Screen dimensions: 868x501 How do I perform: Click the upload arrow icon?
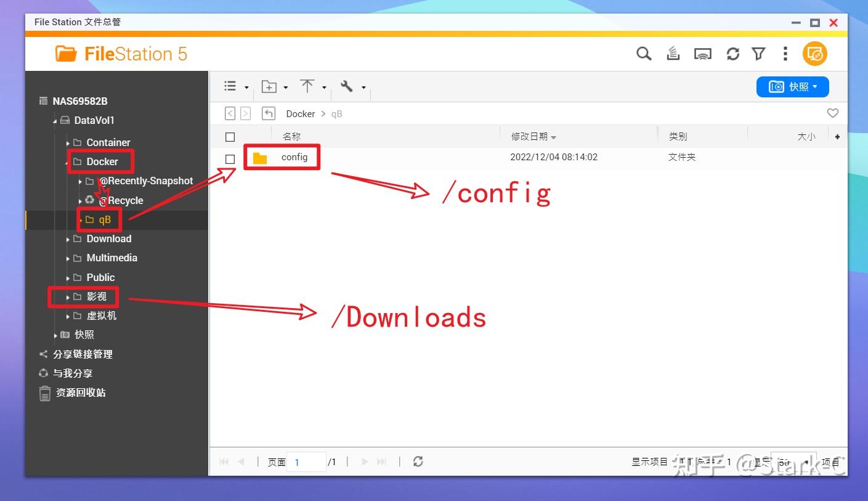pyautogui.click(x=307, y=86)
